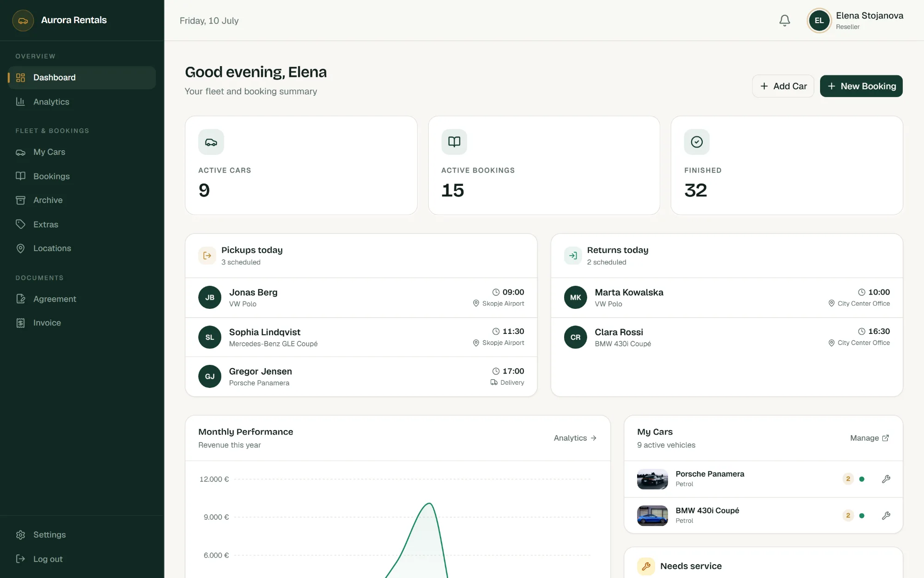Click the Active Cars value 9
Screen dimensions: 924x578
point(204,191)
